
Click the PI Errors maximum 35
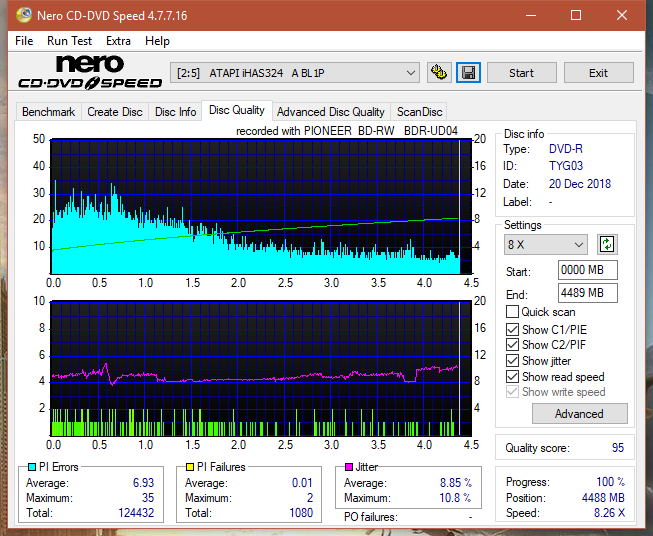[x=148, y=498]
